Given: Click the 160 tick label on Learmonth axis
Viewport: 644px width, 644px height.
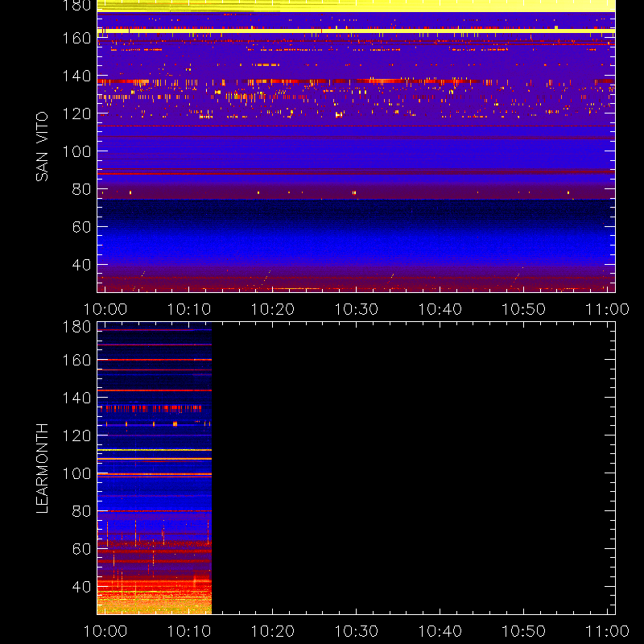Looking at the screenshot, I should coord(76,360).
